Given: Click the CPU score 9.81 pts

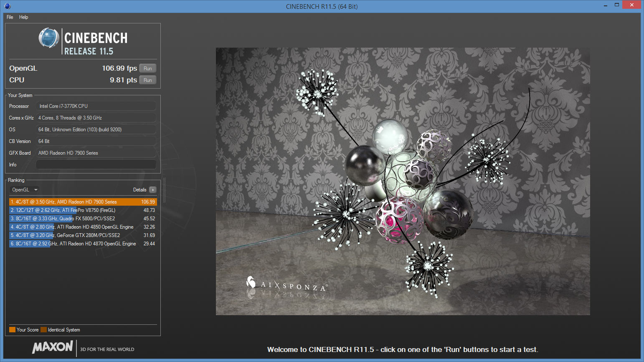Looking at the screenshot, I should pyautogui.click(x=123, y=80).
